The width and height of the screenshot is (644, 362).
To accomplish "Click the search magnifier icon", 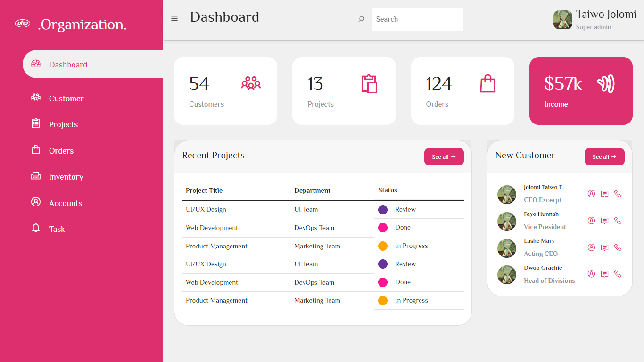I will [x=361, y=19].
